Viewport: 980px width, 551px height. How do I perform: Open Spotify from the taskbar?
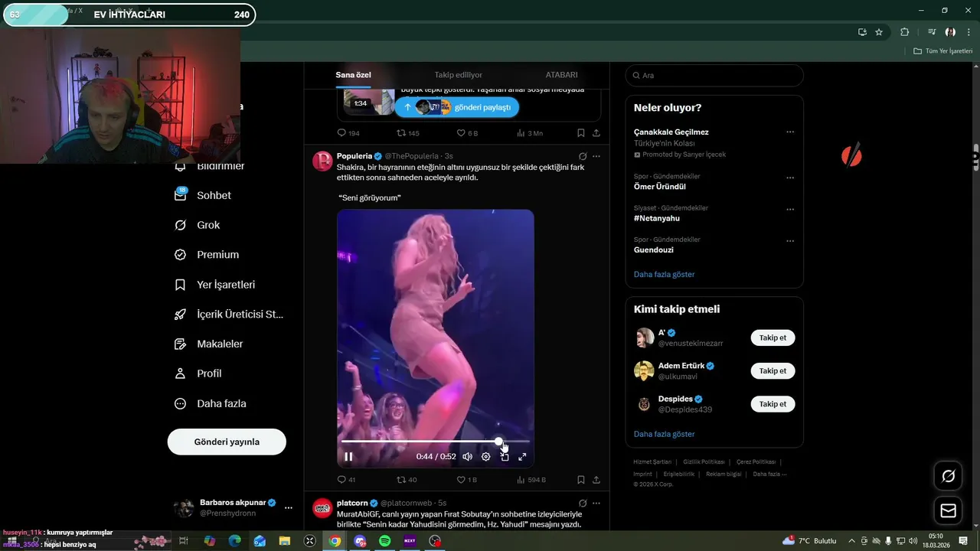(385, 541)
